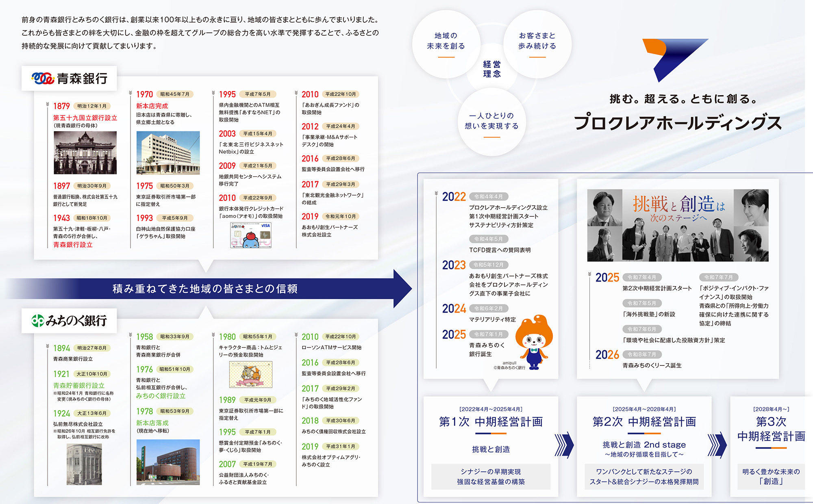Select the 第2次 中期経営計画 heading
This screenshot has height=504, width=813.
point(644,422)
